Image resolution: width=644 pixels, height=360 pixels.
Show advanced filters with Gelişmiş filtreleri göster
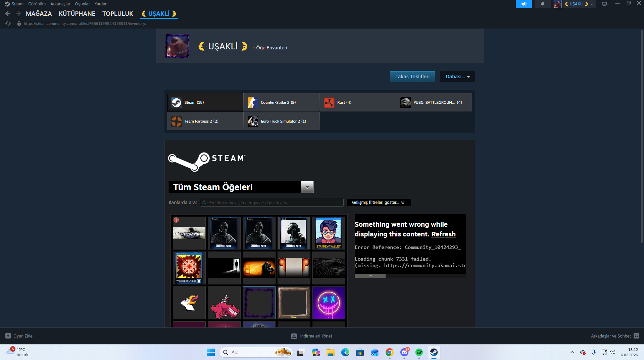tap(378, 203)
